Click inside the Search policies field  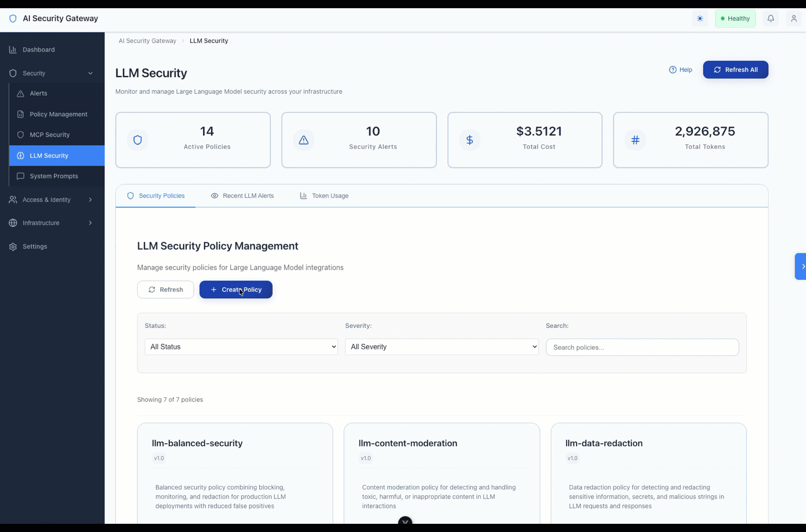point(642,347)
